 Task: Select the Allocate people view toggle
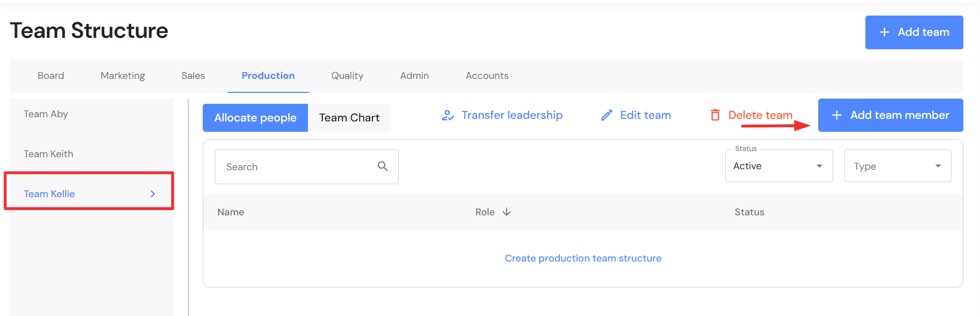pos(255,118)
